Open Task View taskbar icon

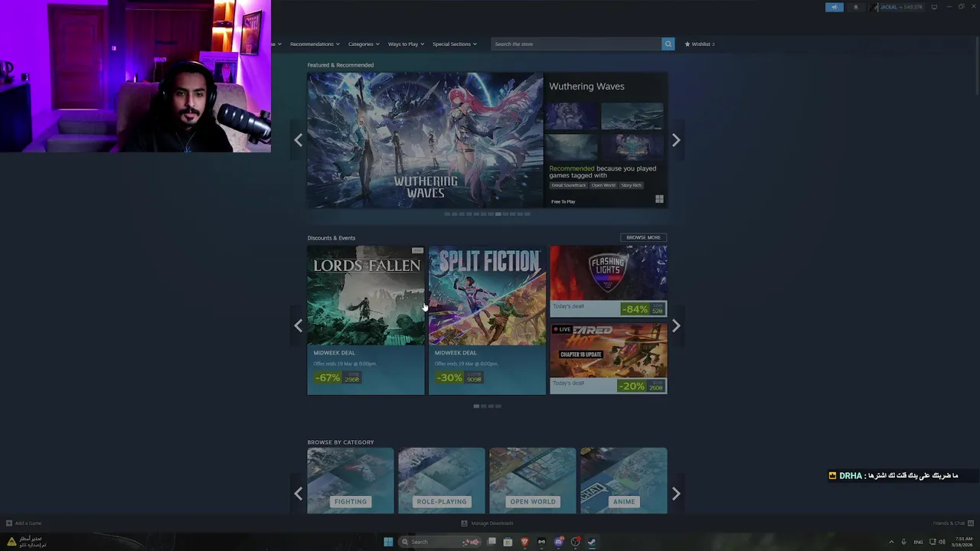pyautogui.click(x=492, y=542)
